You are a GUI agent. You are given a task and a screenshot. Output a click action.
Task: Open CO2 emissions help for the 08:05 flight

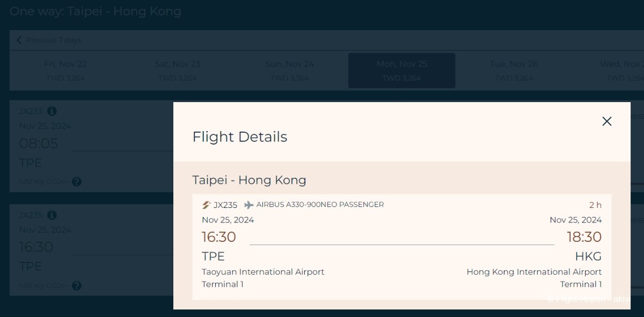[77, 182]
